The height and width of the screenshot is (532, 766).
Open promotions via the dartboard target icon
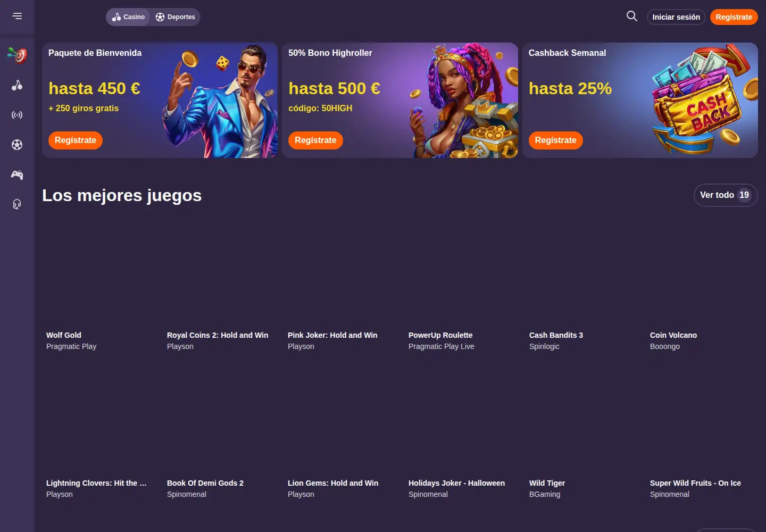click(17, 55)
